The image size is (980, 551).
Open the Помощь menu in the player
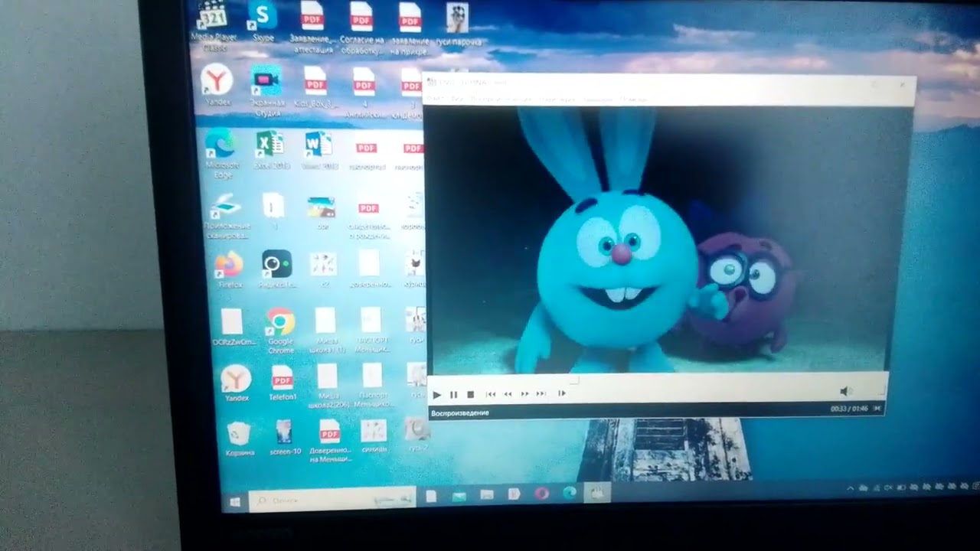[633, 99]
